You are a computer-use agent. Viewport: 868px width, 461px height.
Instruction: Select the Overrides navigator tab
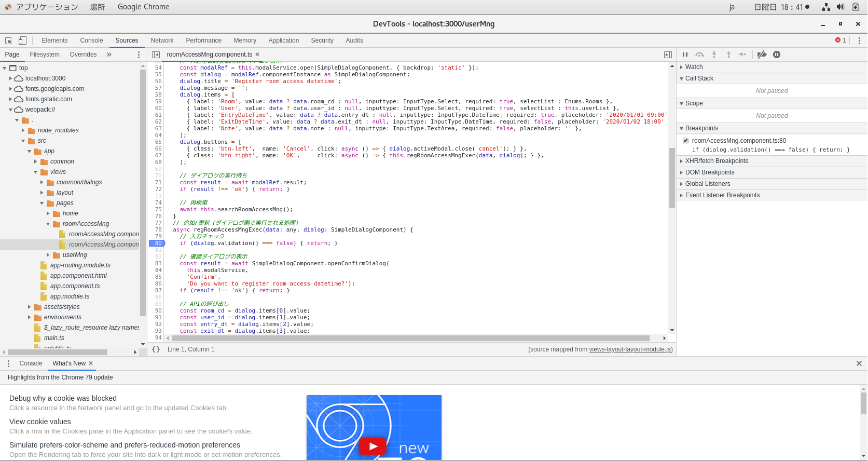click(x=83, y=55)
